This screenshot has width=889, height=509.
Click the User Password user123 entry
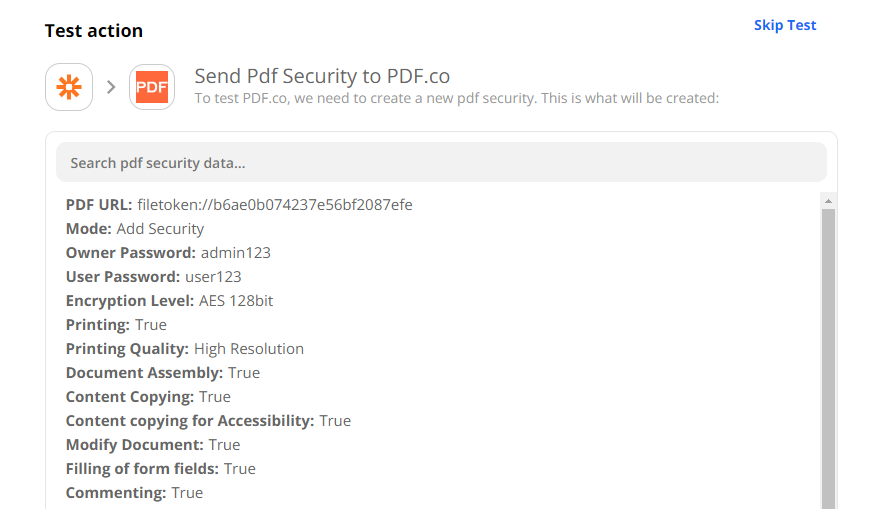point(154,277)
